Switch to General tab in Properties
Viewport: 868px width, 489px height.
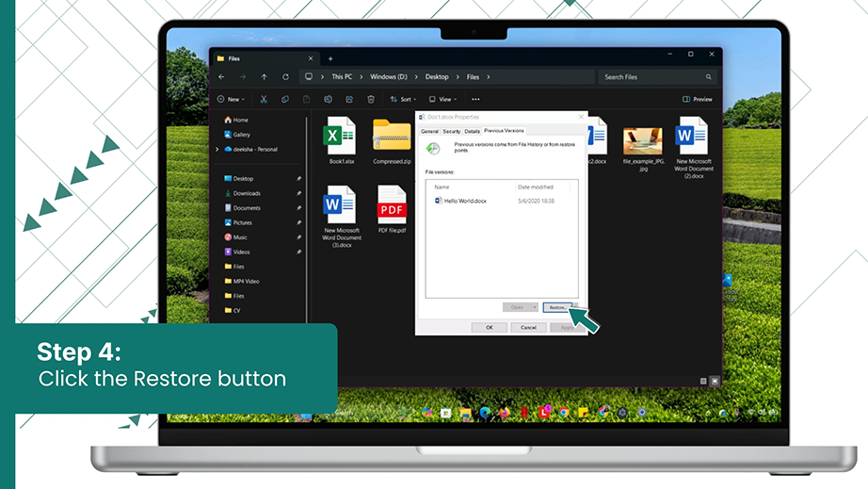(429, 132)
